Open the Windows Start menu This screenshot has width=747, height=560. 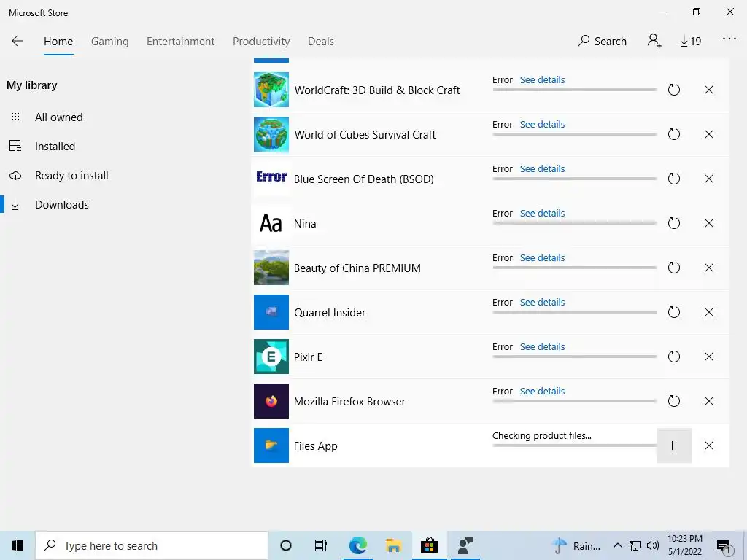coord(18,545)
